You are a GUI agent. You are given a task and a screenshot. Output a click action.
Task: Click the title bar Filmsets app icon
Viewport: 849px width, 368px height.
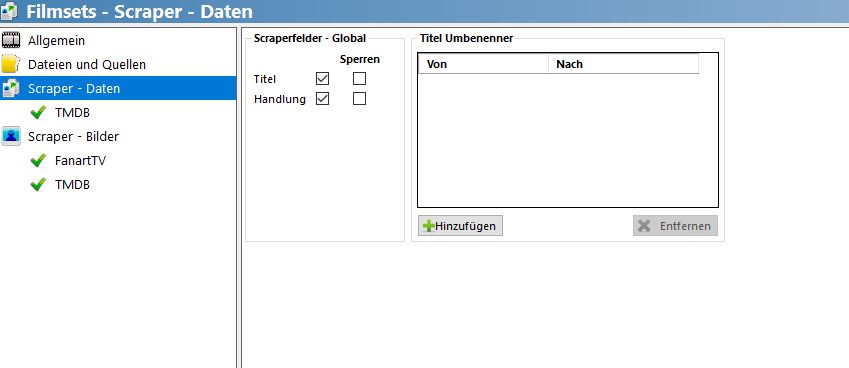9,11
